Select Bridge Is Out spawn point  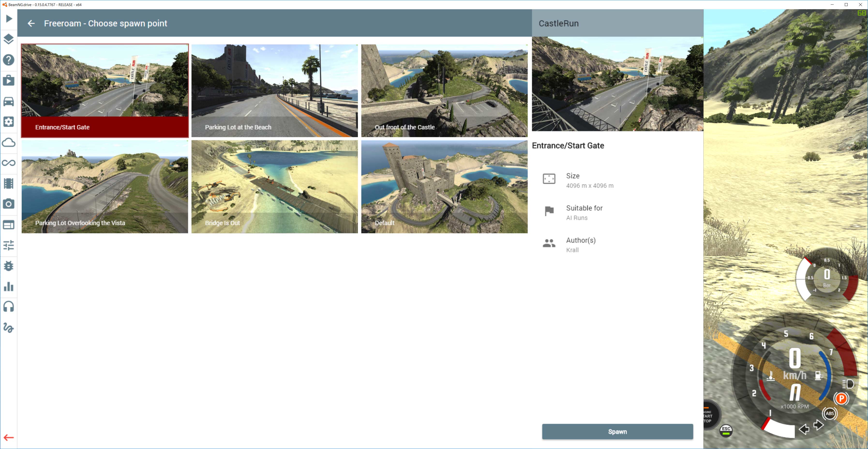275,187
